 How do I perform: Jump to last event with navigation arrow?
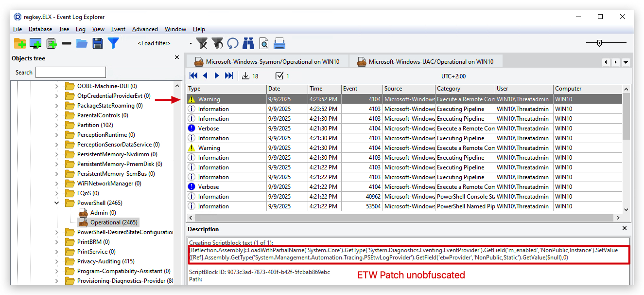(229, 75)
